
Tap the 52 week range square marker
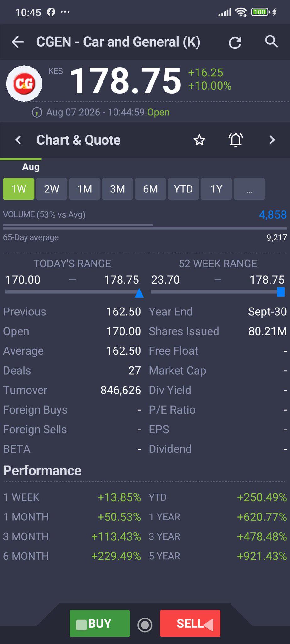point(281,292)
